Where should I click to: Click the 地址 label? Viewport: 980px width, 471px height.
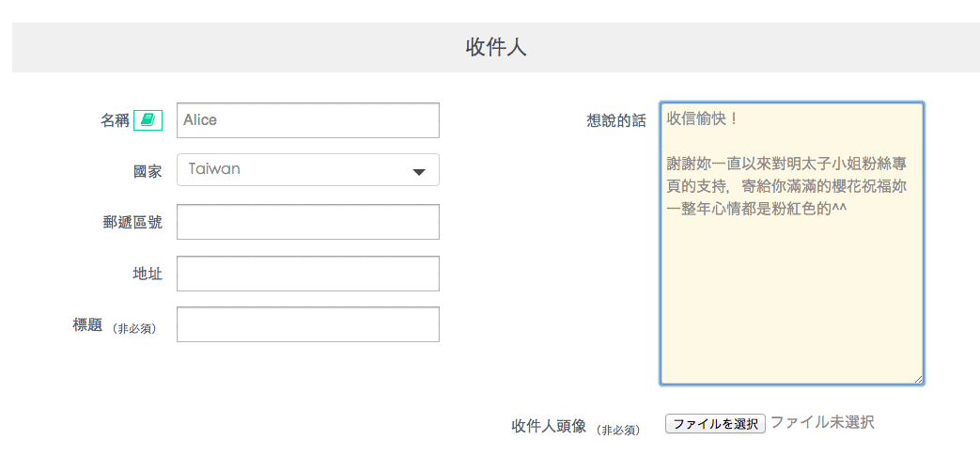pyautogui.click(x=147, y=274)
